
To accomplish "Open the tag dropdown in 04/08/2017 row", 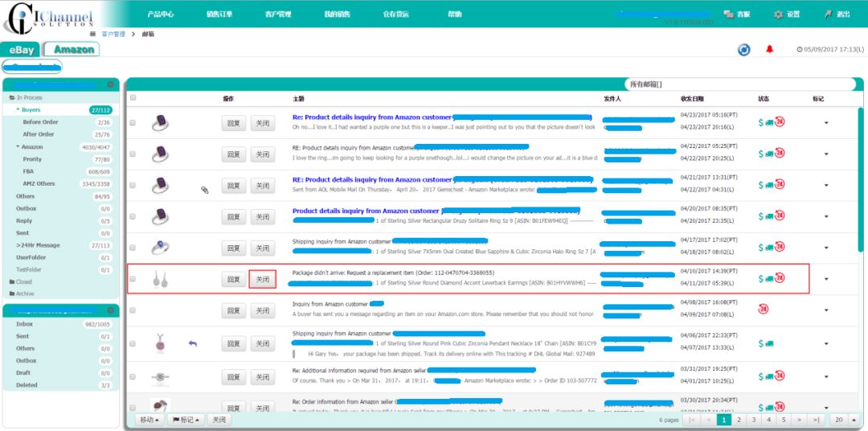I will pyautogui.click(x=826, y=310).
